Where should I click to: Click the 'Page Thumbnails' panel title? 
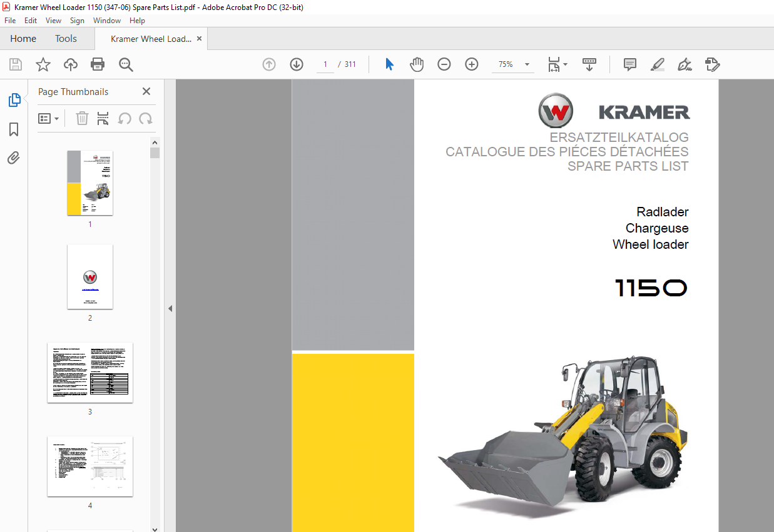[x=73, y=91]
